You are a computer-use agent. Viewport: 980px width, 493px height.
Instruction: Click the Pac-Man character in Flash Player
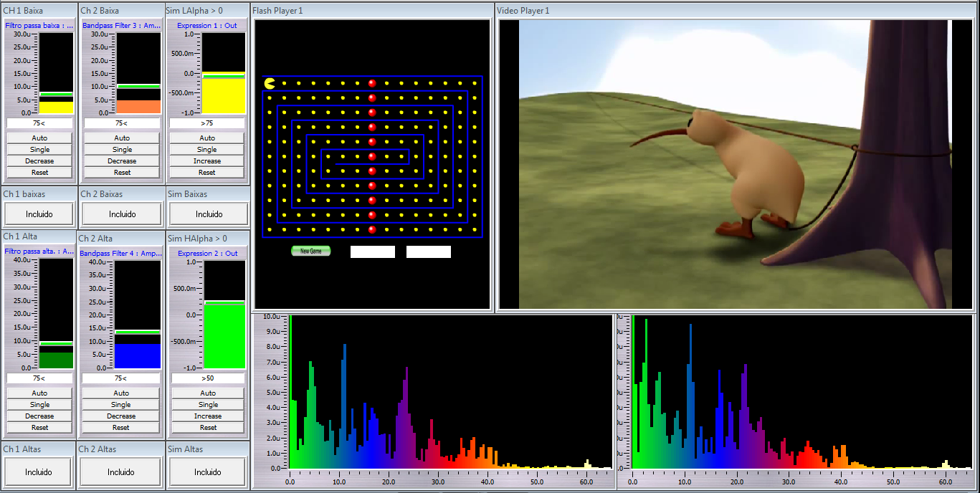point(270,83)
